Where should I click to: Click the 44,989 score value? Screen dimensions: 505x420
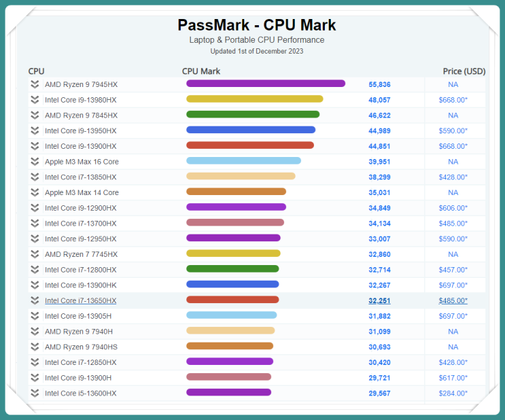pyautogui.click(x=379, y=130)
